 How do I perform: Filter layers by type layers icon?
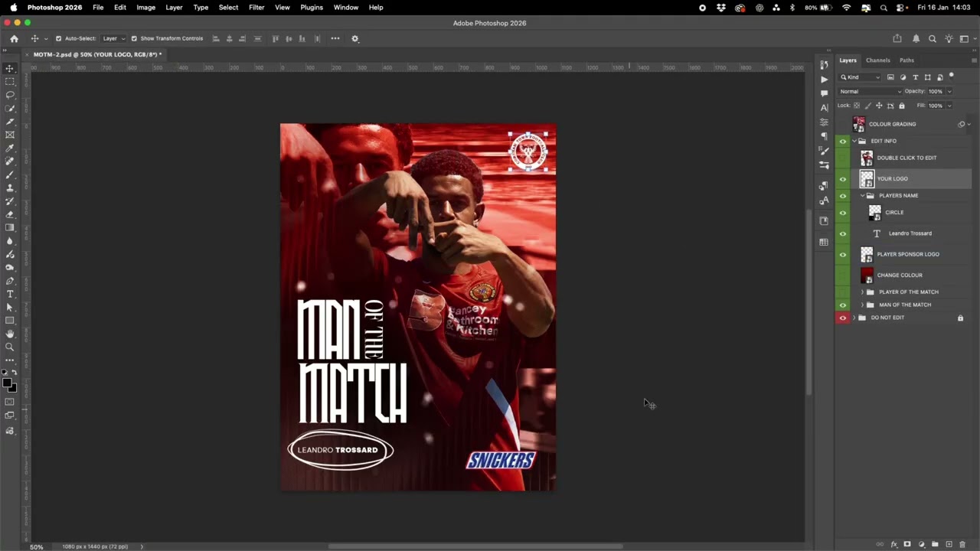916,77
